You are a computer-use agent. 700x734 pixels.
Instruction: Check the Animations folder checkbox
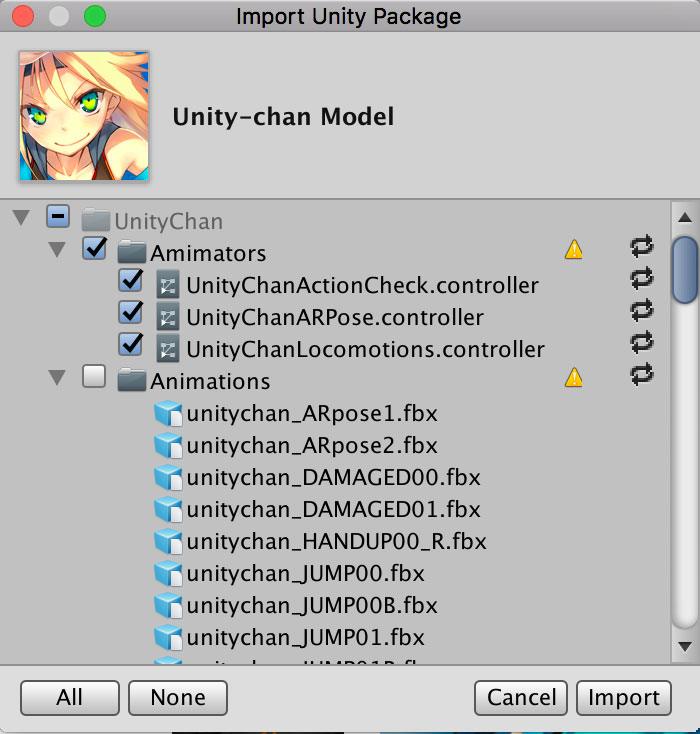coord(94,376)
